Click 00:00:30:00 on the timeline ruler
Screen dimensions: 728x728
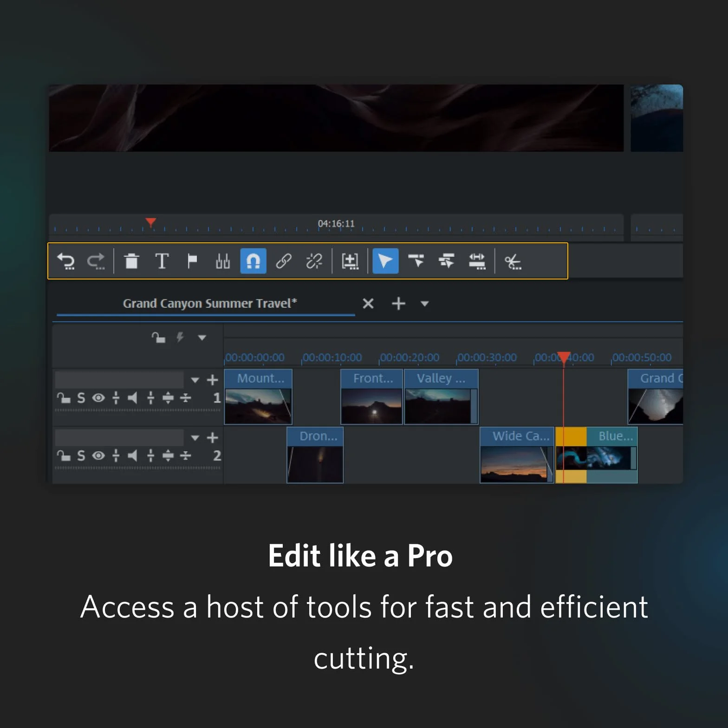coord(487,357)
